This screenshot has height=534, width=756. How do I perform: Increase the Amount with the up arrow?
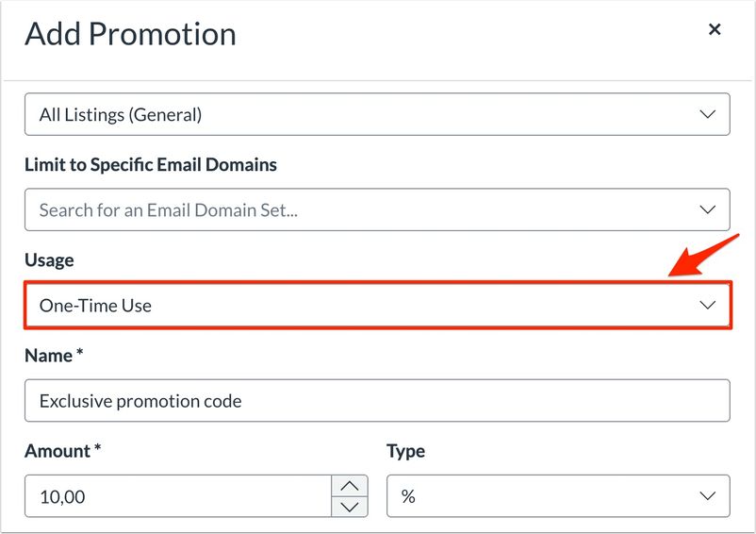[349, 486]
